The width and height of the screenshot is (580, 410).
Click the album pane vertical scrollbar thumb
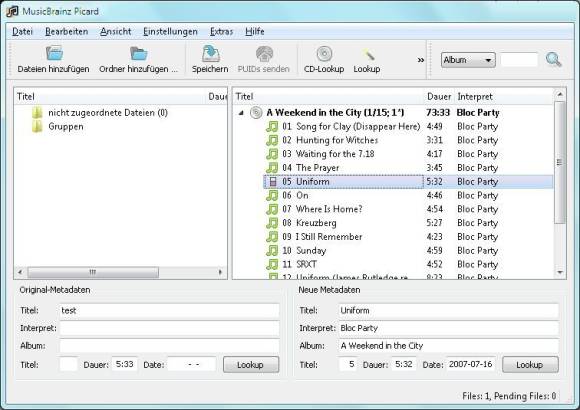coord(560,162)
